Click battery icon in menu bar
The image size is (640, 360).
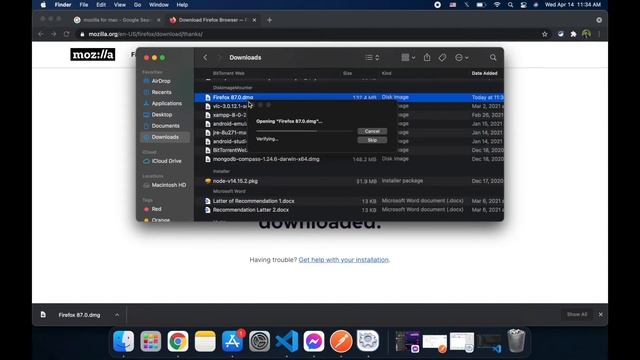point(481,5)
